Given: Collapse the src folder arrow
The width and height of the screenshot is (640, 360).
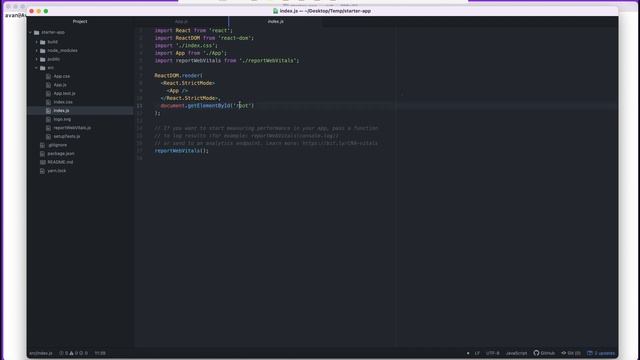Looking at the screenshot, I should point(36,68).
